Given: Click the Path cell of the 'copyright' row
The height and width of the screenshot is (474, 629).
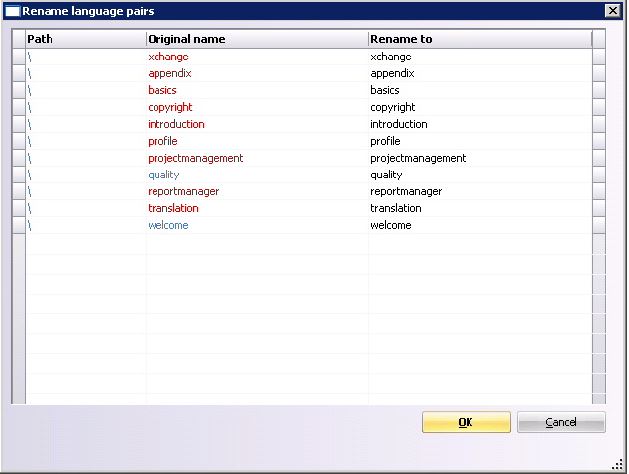Looking at the screenshot, I should 86,107.
